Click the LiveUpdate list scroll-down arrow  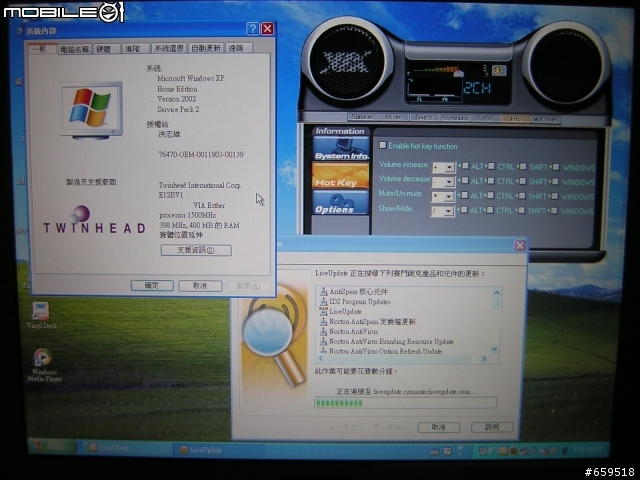pyautogui.click(x=495, y=349)
